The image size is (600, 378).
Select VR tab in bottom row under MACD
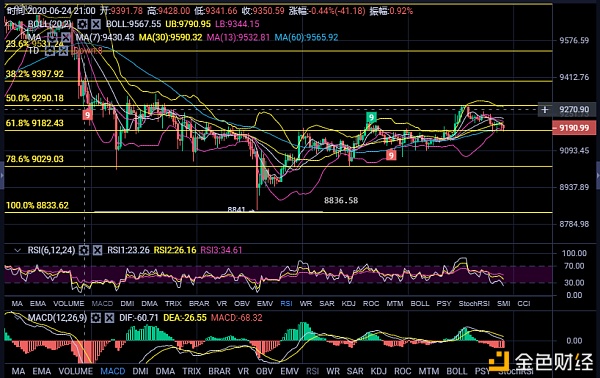(x=243, y=371)
